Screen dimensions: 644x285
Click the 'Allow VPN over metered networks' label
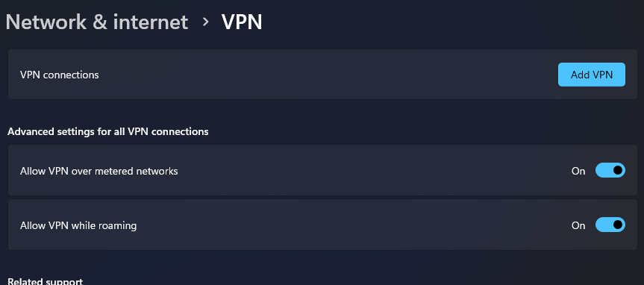99,171
